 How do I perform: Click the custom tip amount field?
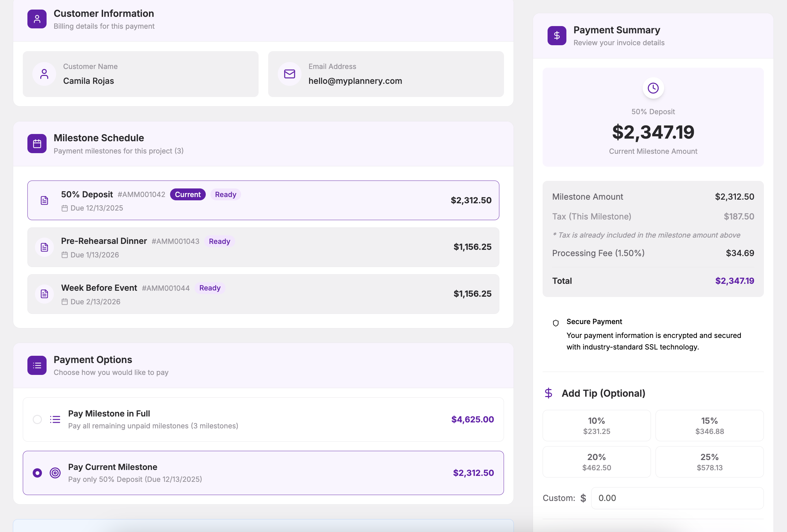pyautogui.click(x=677, y=498)
